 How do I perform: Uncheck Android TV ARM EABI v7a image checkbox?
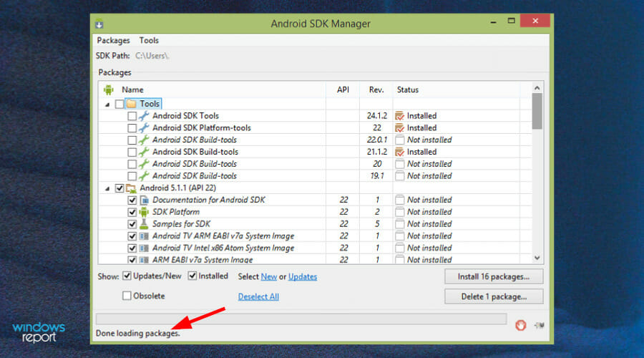(x=132, y=236)
